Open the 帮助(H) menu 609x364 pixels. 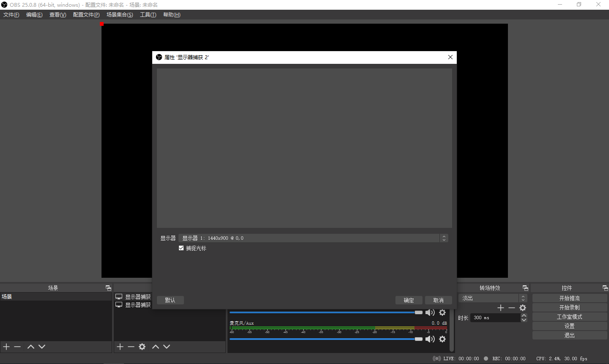(172, 15)
